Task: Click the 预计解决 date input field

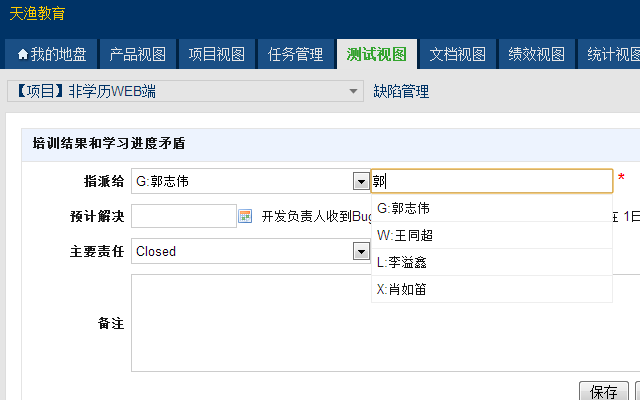Action: coord(183,216)
